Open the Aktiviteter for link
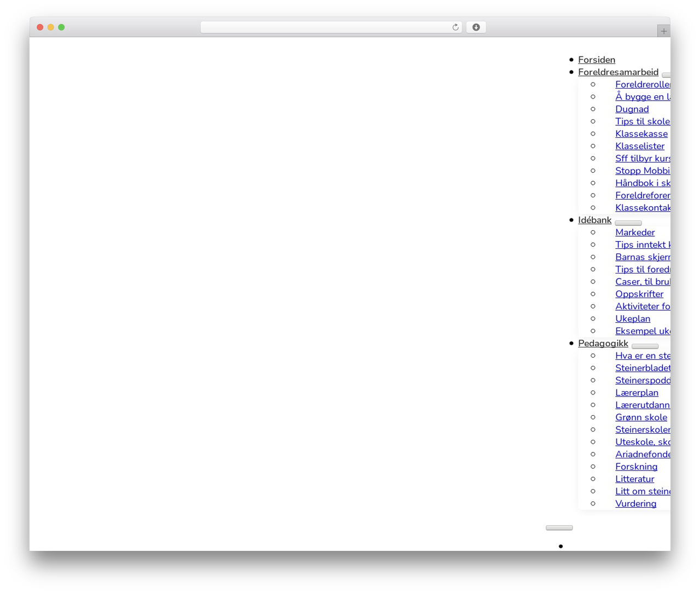 (643, 306)
